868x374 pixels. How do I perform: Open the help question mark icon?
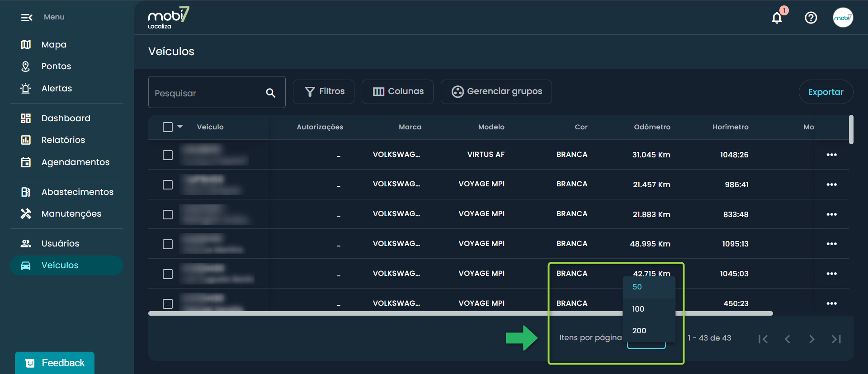click(811, 18)
